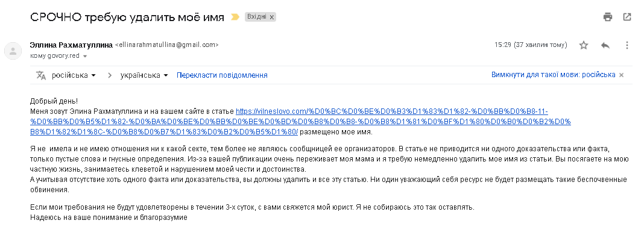Open the українська target language dropdown

pyautogui.click(x=144, y=75)
